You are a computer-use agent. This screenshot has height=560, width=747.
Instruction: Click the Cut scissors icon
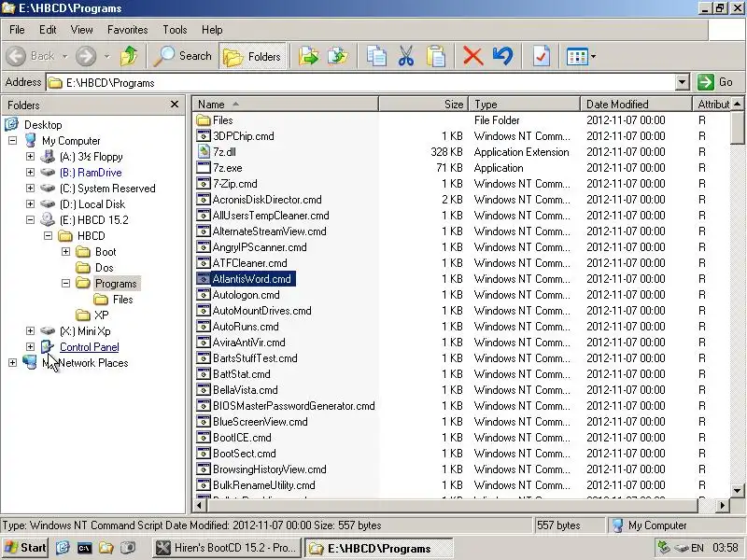tap(406, 56)
